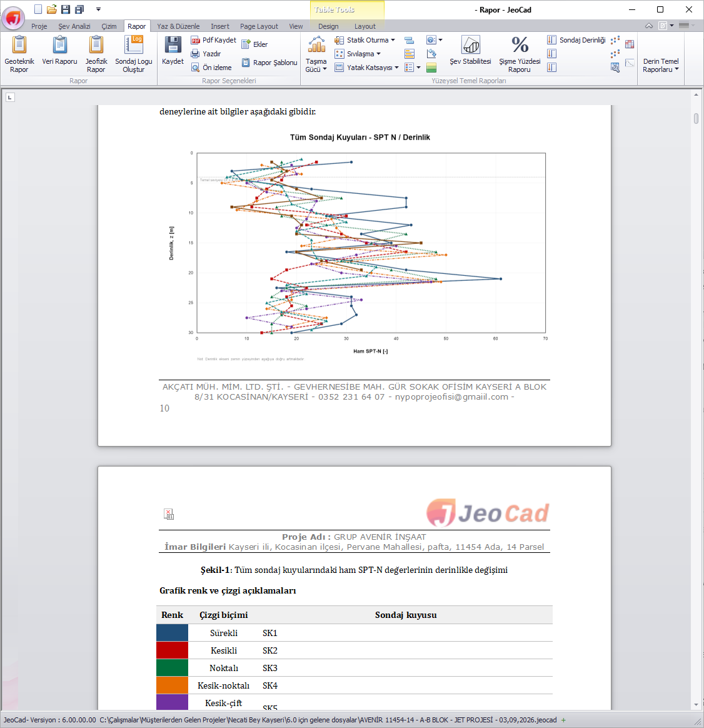This screenshot has width=704, height=728.
Task: Switch to the Çizim tab
Action: coord(109,26)
